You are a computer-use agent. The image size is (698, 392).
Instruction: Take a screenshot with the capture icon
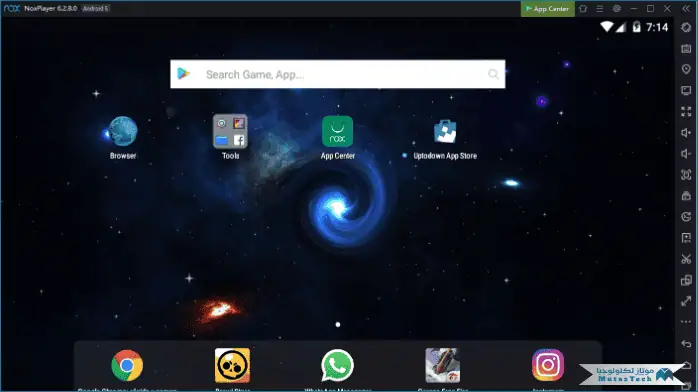686,174
